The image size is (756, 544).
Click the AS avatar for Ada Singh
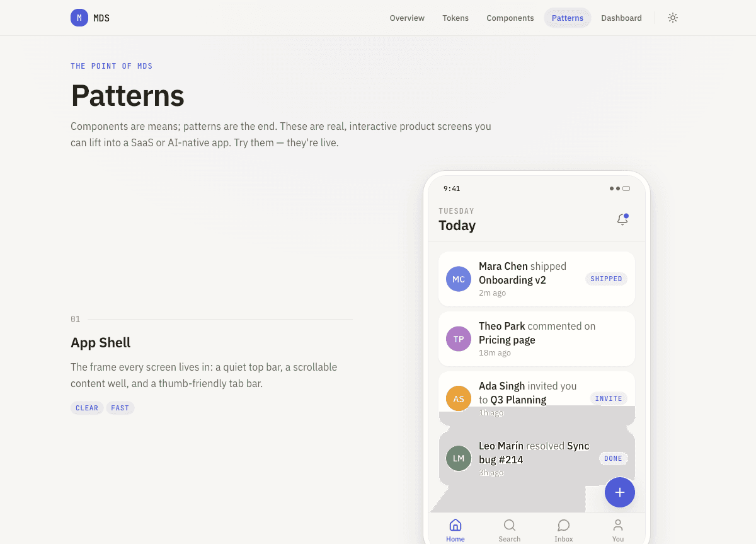click(x=459, y=398)
